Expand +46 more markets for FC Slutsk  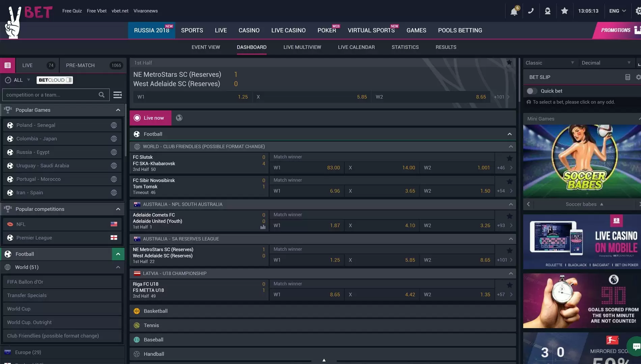(x=504, y=168)
